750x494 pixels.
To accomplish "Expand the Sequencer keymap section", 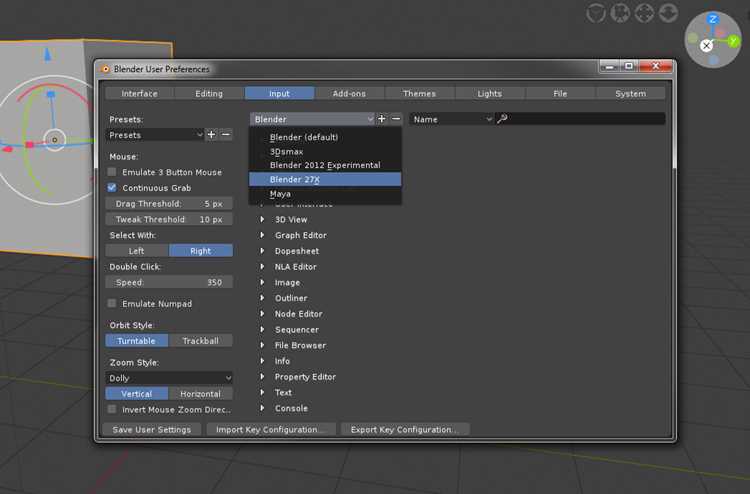I will coord(262,329).
